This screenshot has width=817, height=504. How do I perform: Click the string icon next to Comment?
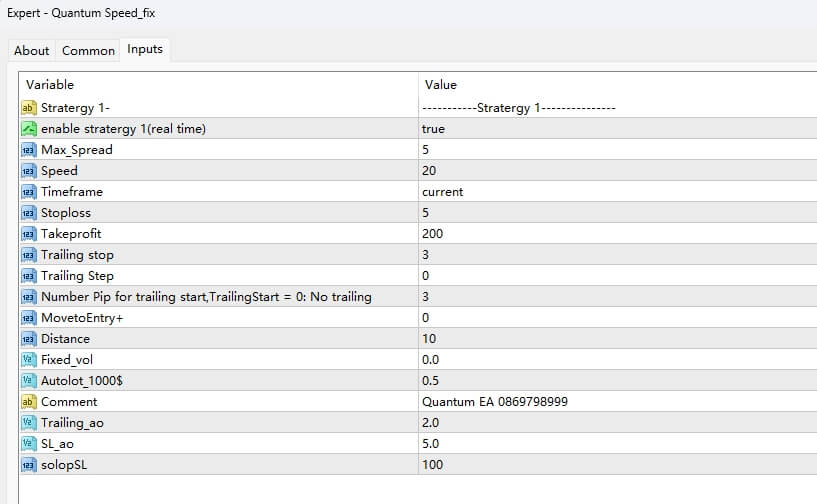(28, 402)
